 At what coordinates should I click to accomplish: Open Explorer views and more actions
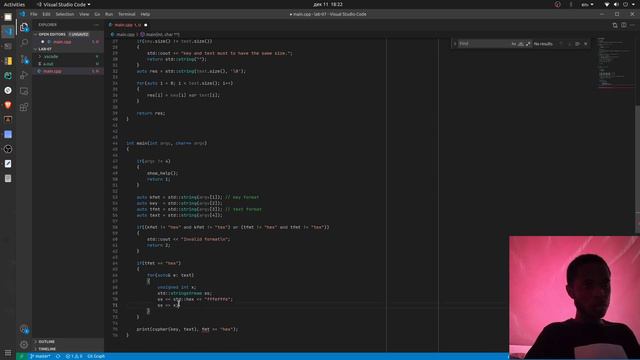96,25
